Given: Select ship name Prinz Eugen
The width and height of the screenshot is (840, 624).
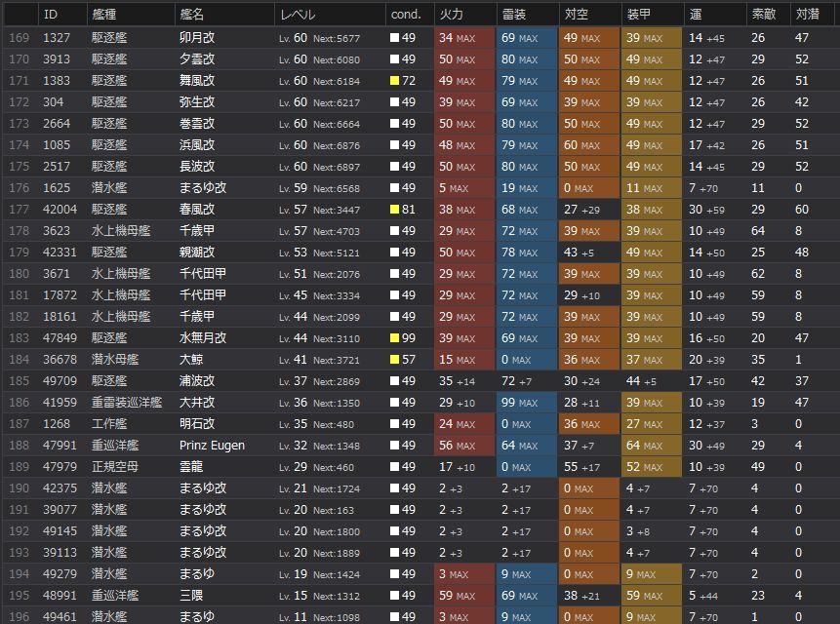Looking at the screenshot, I should pos(212,446).
